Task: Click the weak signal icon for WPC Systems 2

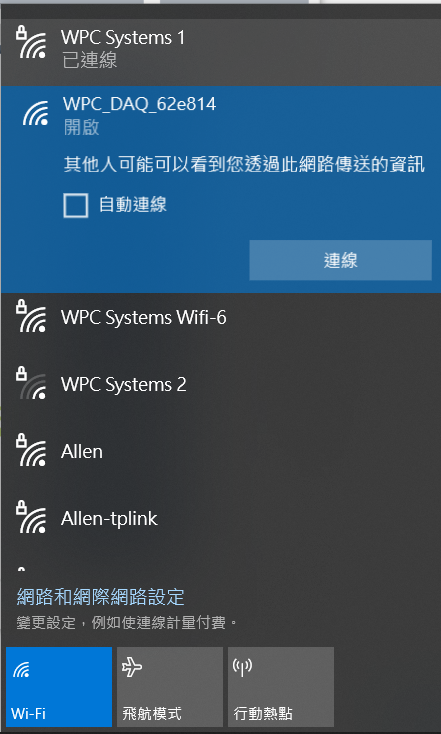Action: coord(31,383)
